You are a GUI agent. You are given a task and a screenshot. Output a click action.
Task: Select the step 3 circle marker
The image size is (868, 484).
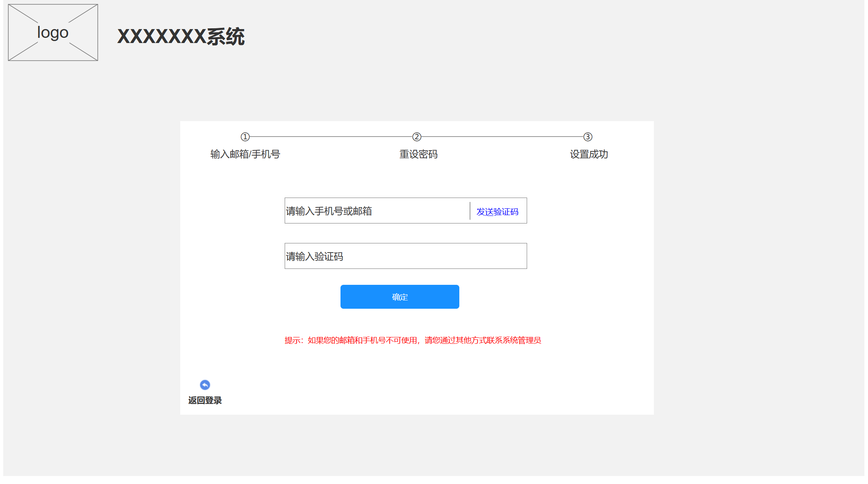coord(588,137)
